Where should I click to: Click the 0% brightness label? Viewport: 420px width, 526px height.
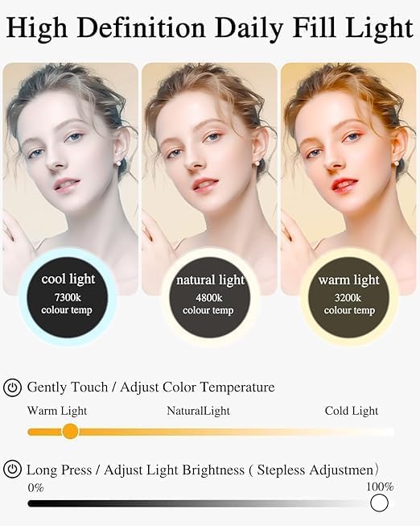36,488
